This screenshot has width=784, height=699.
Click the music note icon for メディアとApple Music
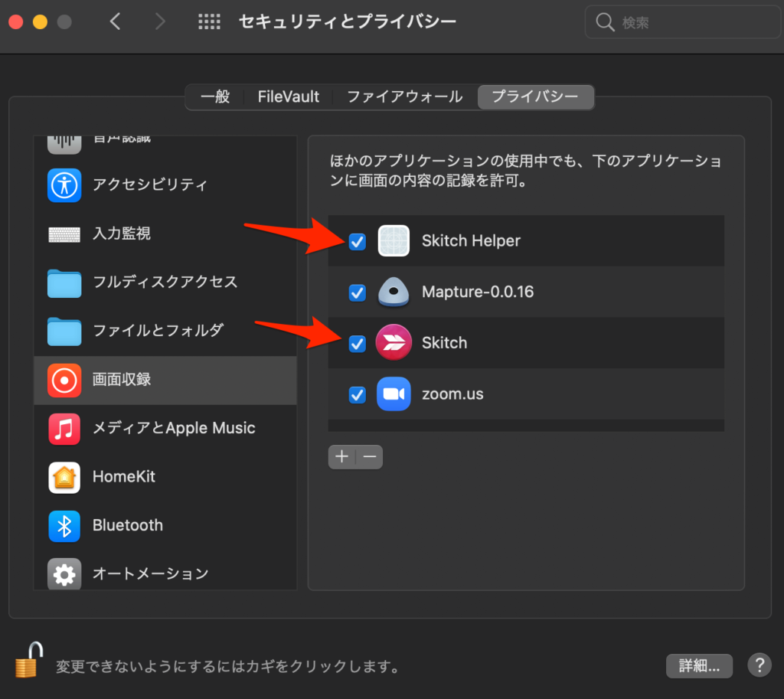pos(64,429)
